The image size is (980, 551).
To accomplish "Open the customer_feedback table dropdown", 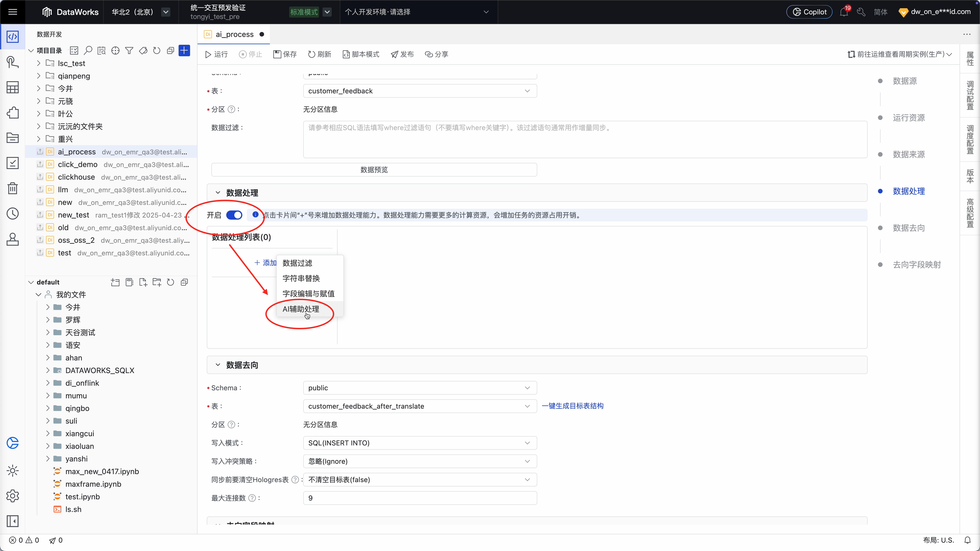I will pyautogui.click(x=420, y=91).
